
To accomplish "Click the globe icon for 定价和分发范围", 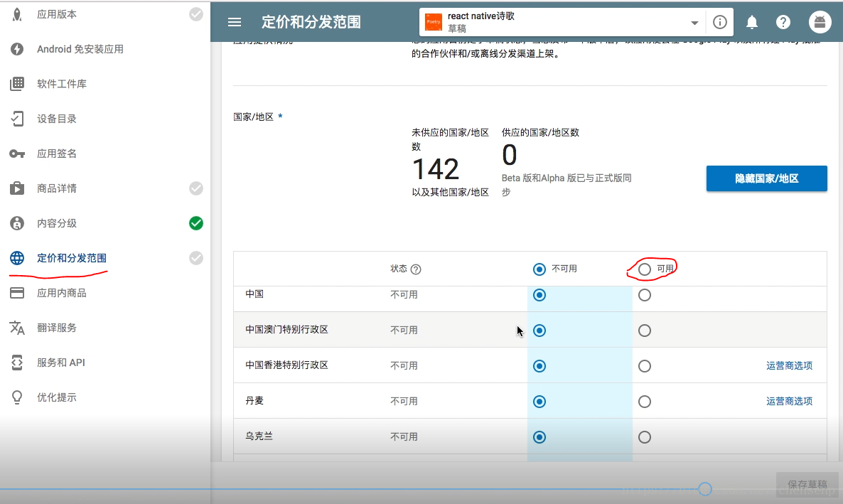I will [x=17, y=258].
